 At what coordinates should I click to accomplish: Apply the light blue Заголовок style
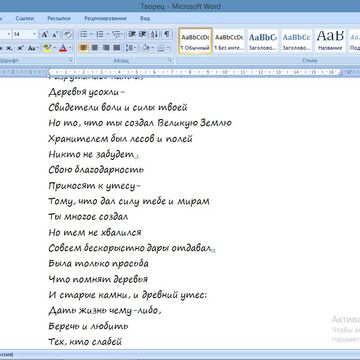296,41
